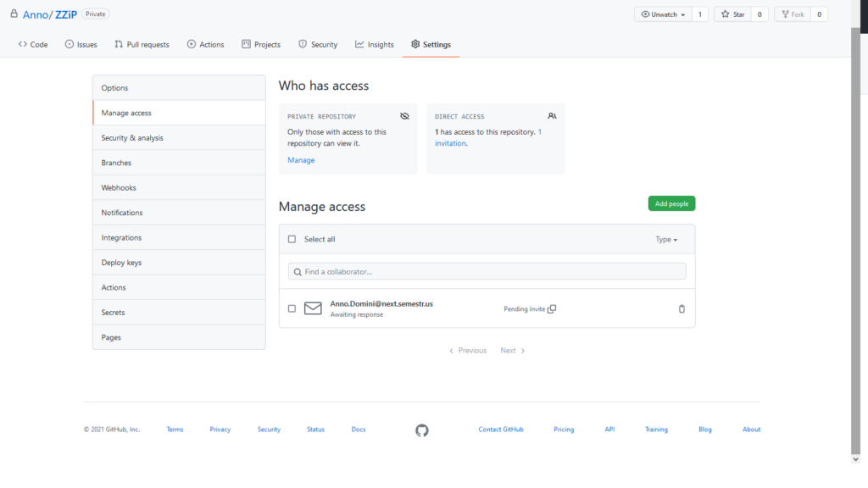This screenshot has height=488, width=868.
Task: Open the Unwatch notifications dropdown
Action: point(662,14)
